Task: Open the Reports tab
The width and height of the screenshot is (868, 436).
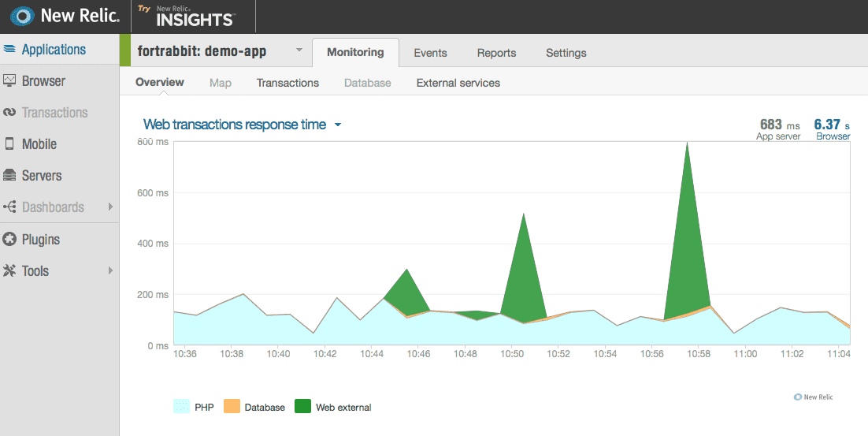Action: click(x=496, y=53)
